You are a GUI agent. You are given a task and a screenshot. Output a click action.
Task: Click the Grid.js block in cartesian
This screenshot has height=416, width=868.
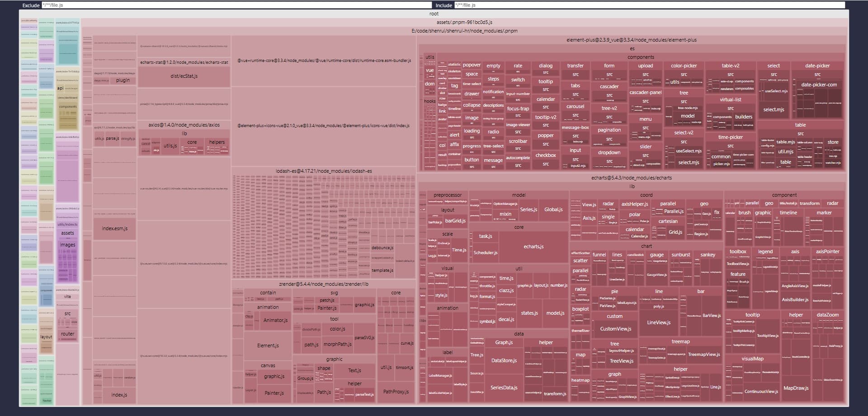click(x=675, y=232)
